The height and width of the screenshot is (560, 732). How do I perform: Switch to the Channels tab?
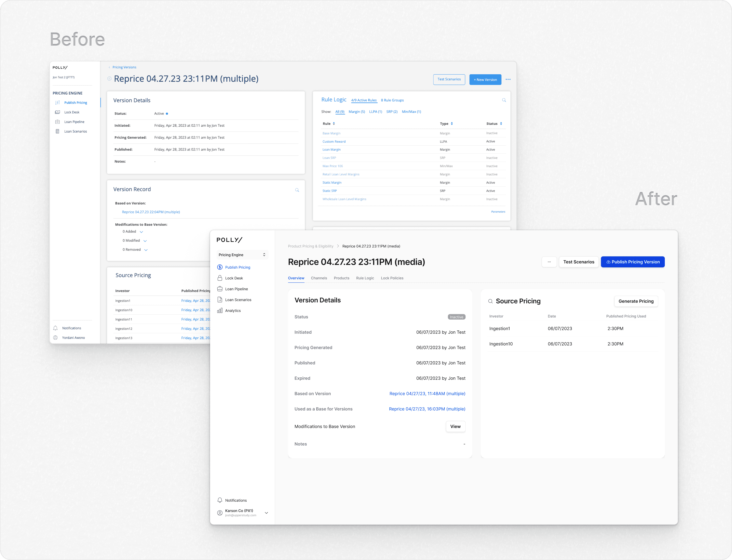pyautogui.click(x=319, y=278)
